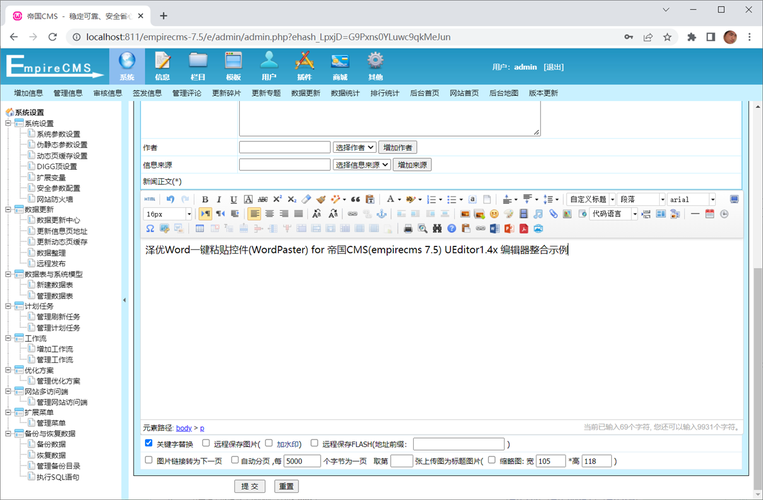
Task: Open the find and replace binoculars
Action: point(437,229)
